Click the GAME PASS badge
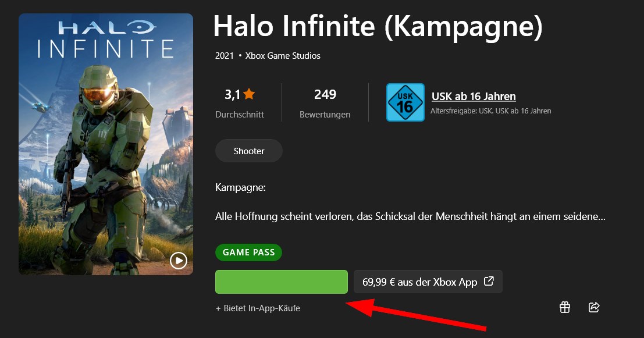The height and width of the screenshot is (338, 644). (x=248, y=252)
